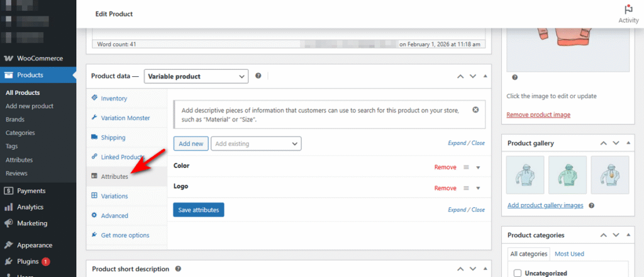
Task: Open Brands submenu in sidebar
Action: 15,120
